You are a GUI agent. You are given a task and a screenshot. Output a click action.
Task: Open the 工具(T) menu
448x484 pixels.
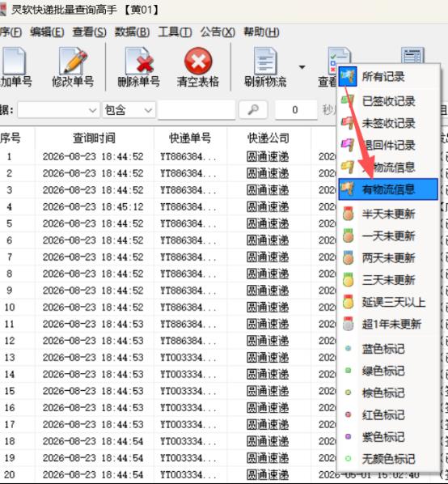click(x=175, y=32)
